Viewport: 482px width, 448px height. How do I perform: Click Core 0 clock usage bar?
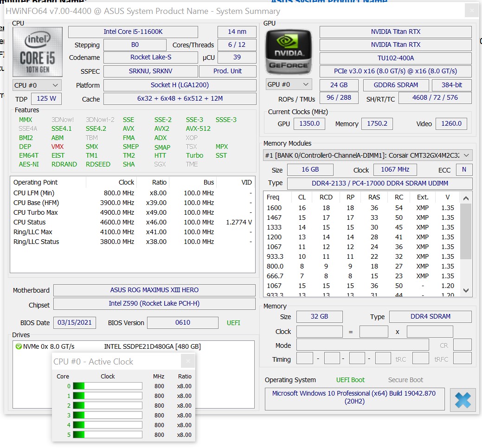pyautogui.click(x=108, y=386)
